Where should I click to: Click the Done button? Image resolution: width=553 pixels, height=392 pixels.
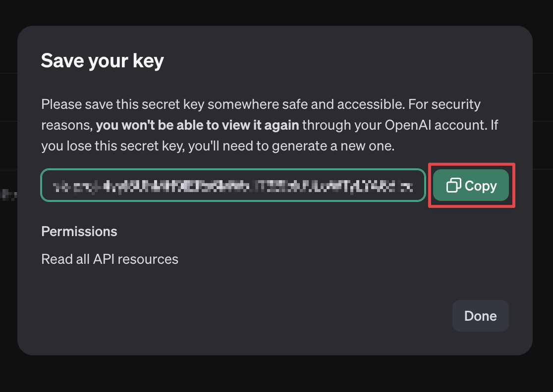[x=480, y=316]
